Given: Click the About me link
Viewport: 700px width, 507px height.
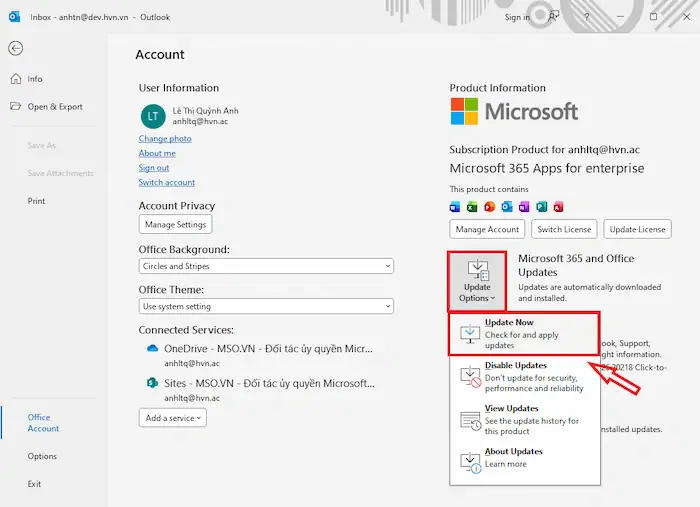Looking at the screenshot, I should [x=157, y=153].
